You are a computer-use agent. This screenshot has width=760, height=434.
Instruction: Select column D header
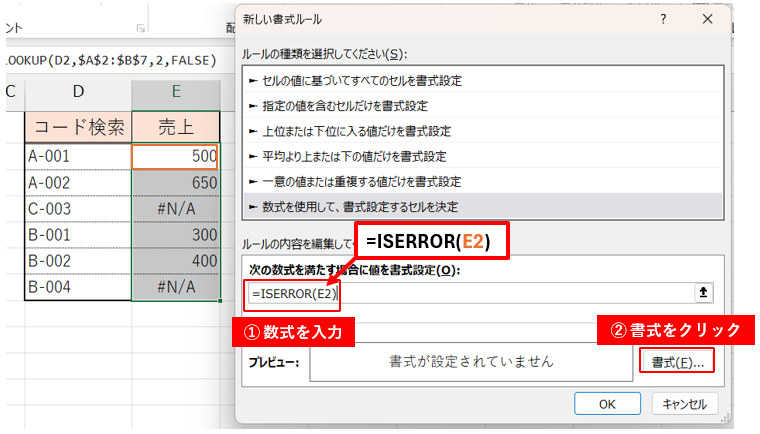(79, 91)
